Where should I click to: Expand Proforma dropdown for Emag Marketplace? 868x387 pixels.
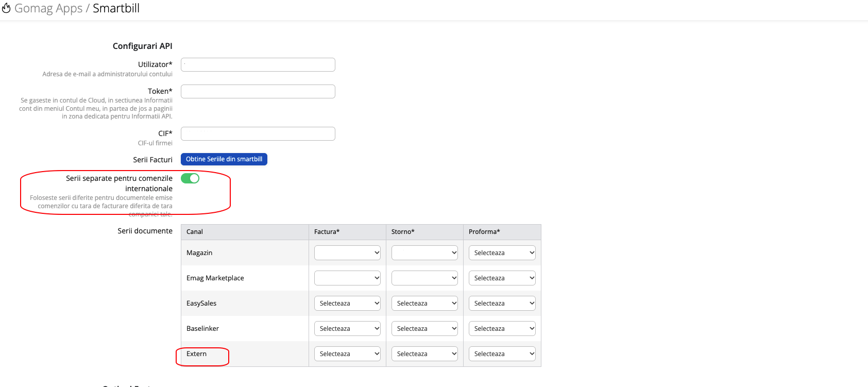click(502, 278)
